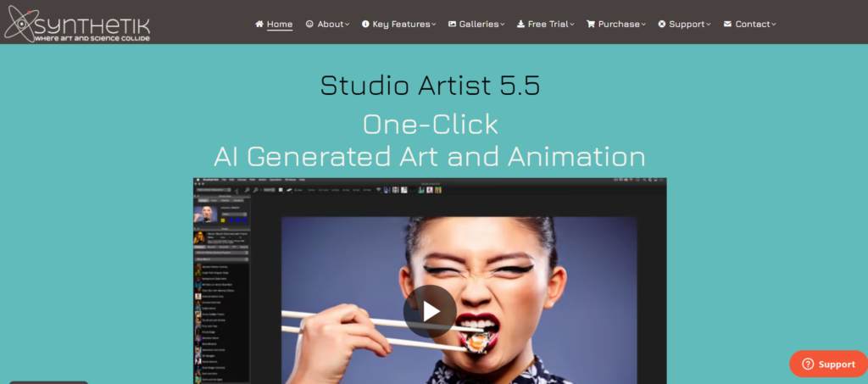Expand the Contact dropdown chevron
This screenshot has width=868, height=384.
coord(773,25)
